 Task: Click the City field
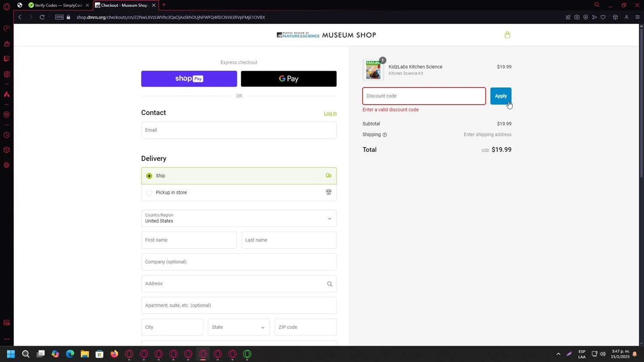[172, 327]
